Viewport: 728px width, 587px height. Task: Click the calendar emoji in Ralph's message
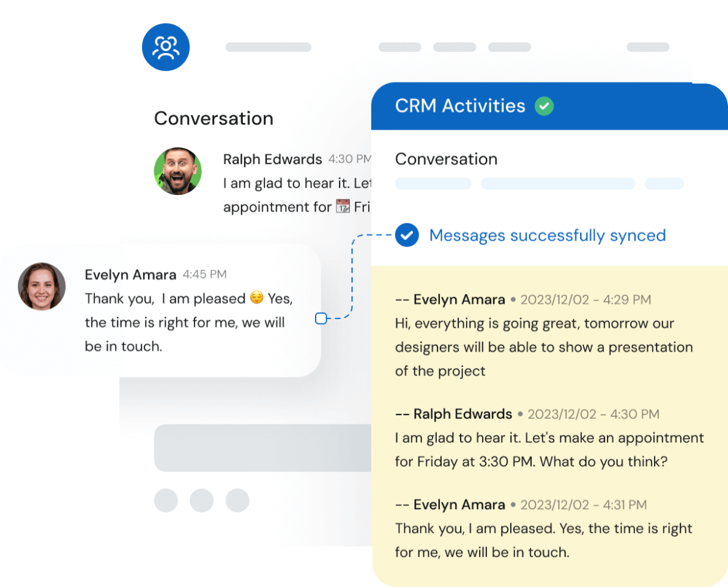[343, 207]
